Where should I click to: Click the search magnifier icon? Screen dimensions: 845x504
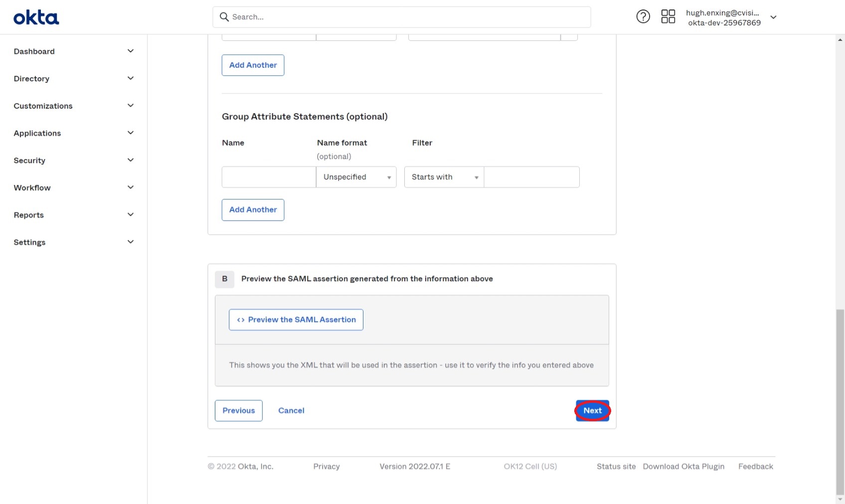pos(224,17)
